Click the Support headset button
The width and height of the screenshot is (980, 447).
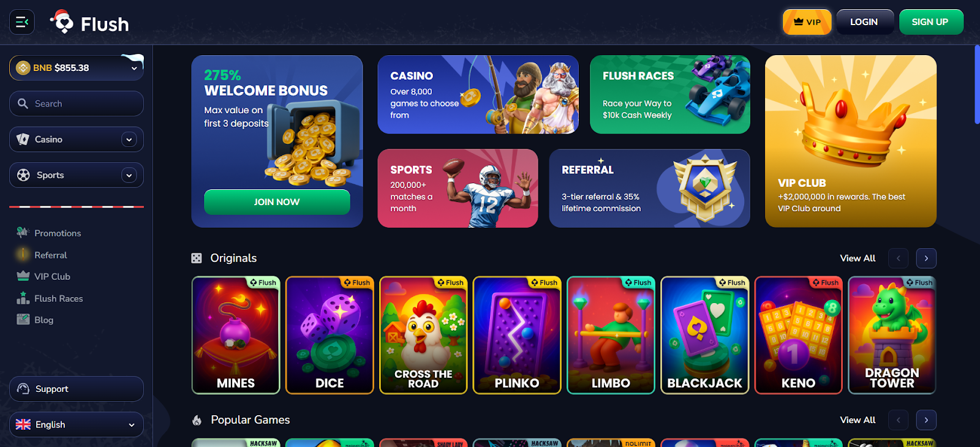(x=77, y=389)
